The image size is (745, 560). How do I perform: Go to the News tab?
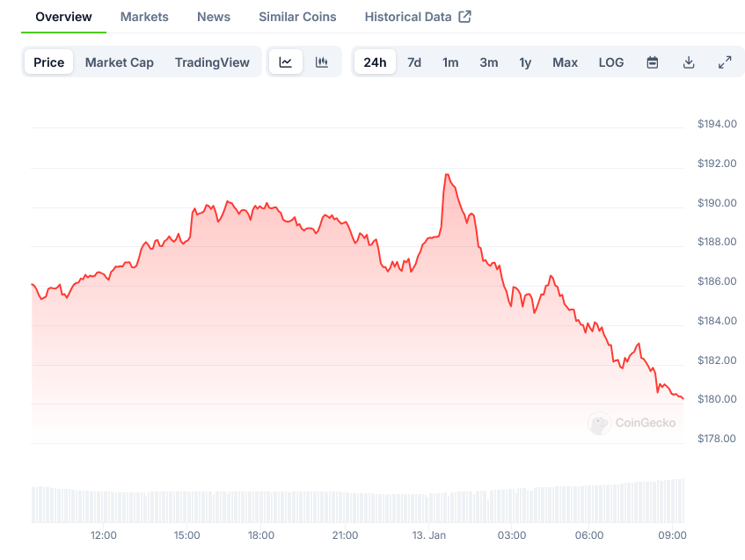click(214, 17)
